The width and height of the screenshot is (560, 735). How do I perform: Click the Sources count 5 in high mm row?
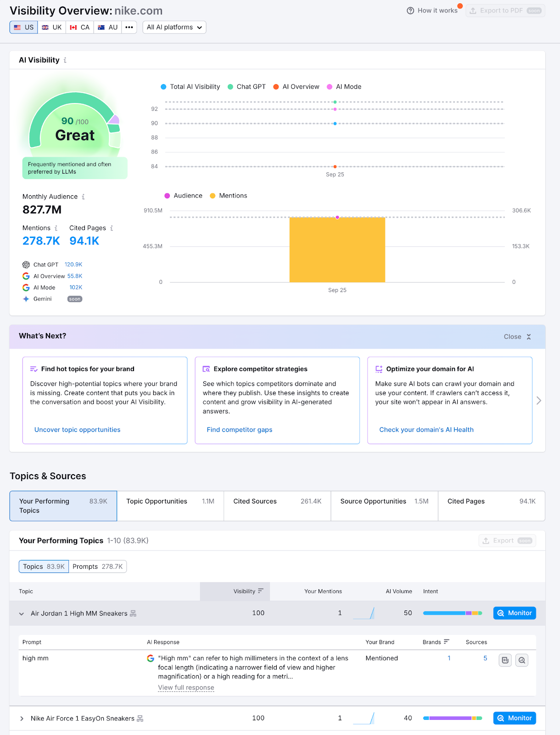(485, 658)
